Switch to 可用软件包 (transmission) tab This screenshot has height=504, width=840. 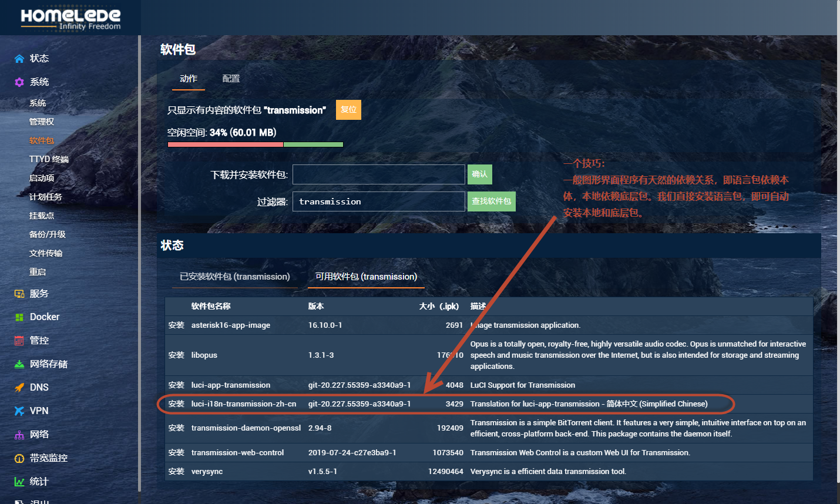pyautogui.click(x=366, y=277)
